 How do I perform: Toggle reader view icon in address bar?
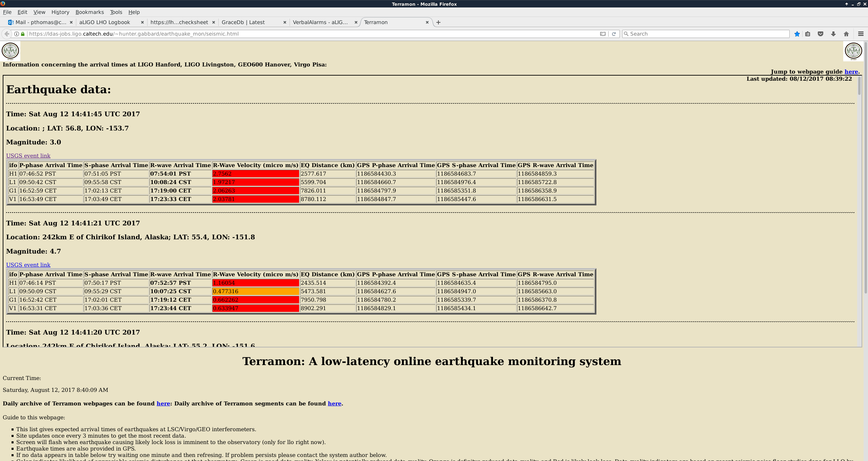(x=603, y=34)
